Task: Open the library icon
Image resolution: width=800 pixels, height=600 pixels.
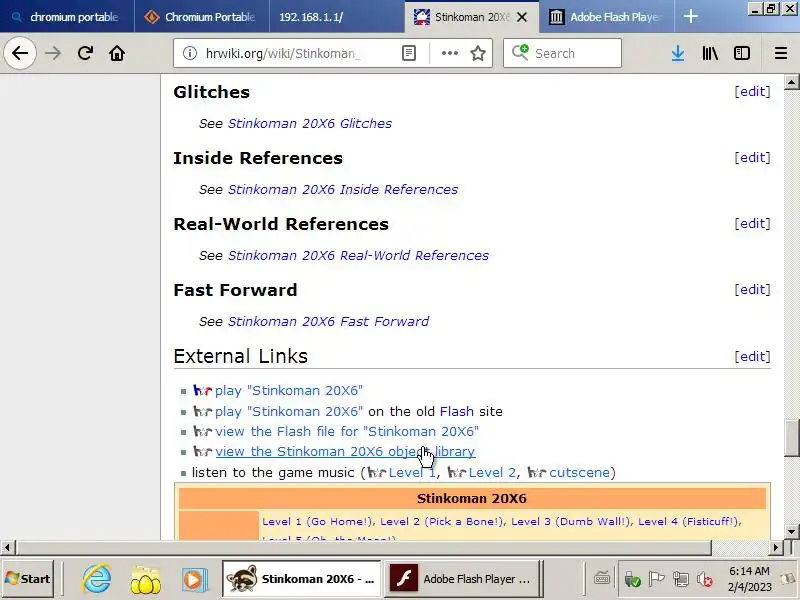Action: coord(710,53)
